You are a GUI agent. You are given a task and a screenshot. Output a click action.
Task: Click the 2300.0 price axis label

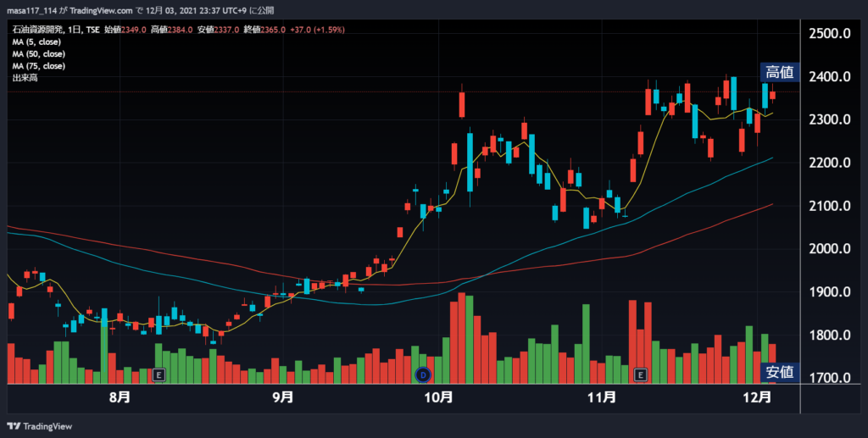pyautogui.click(x=829, y=120)
